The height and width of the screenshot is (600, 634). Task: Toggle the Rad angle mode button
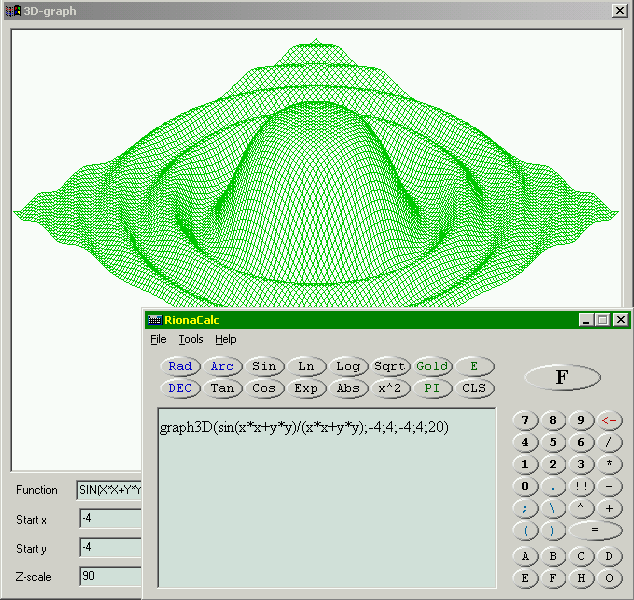pos(180,366)
